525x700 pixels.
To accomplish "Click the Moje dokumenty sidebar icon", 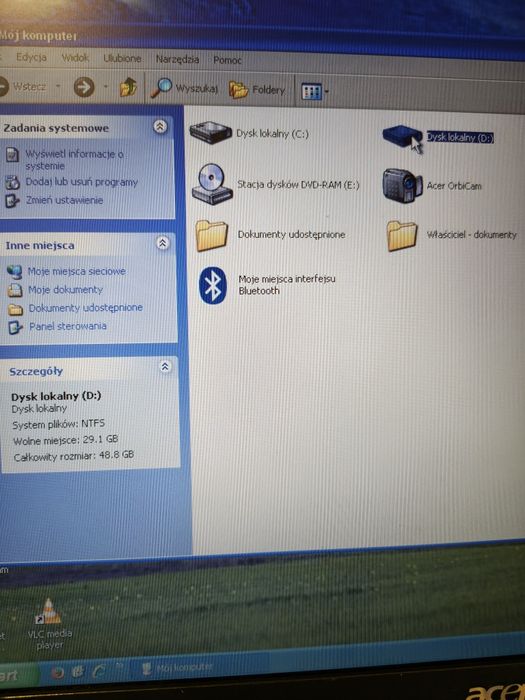I will pyautogui.click(x=15, y=290).
